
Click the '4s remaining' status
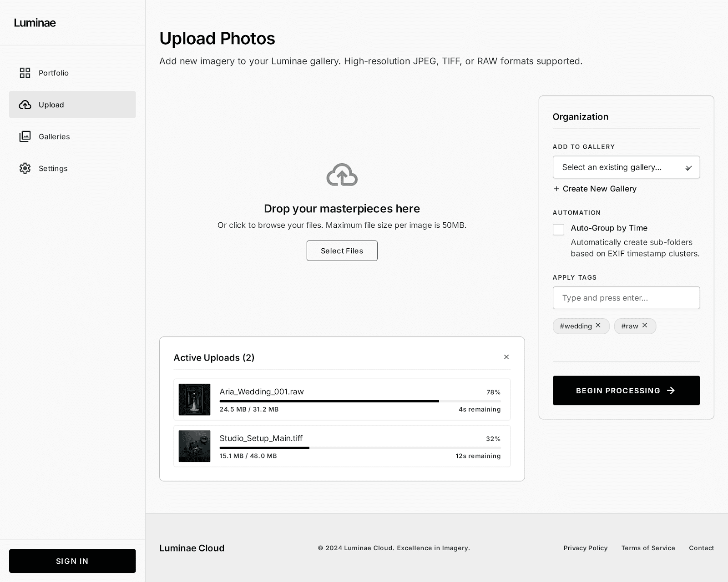tap(480, 409)
